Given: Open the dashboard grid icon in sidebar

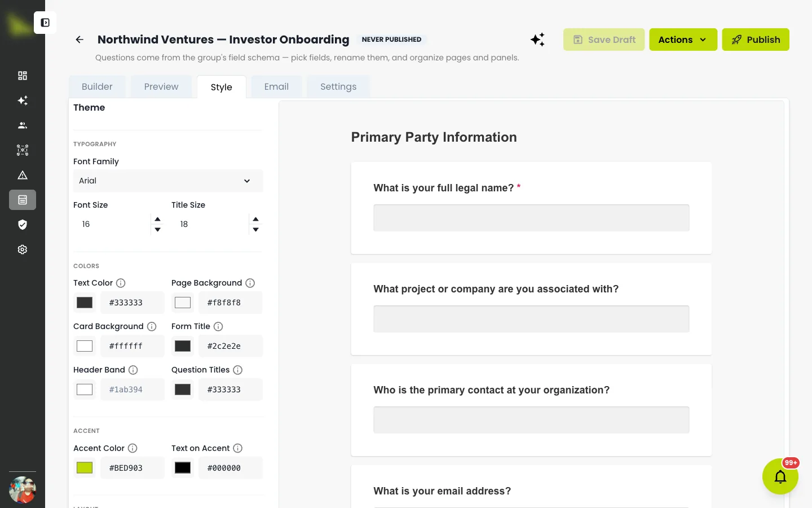Looking at the screenshot, I should [x=23, y=76].
